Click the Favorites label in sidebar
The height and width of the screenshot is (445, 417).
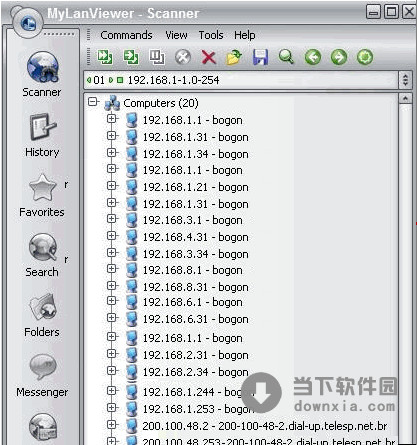[42, 212]
